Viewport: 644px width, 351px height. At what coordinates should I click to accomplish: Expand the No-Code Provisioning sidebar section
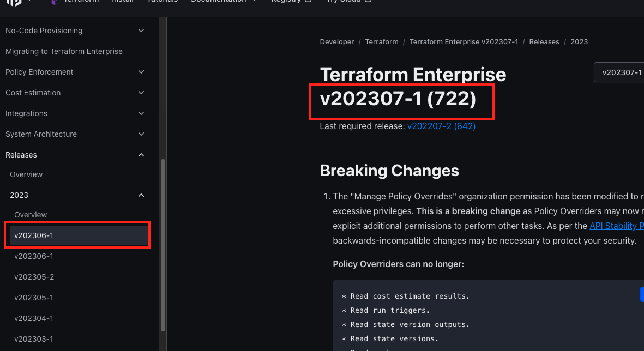click(141, 31)
